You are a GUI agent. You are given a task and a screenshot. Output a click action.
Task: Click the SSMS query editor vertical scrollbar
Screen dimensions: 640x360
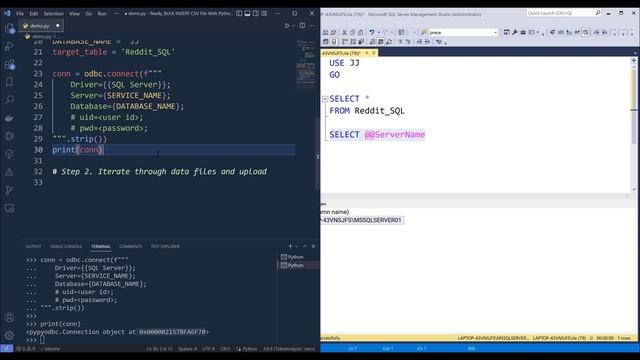click(634, 124)
